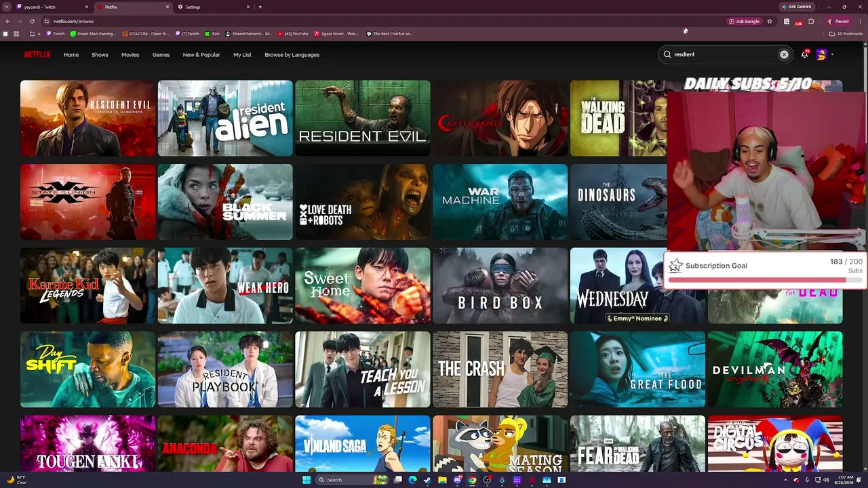The width and height of the screenshot is (868, 488).
Task: Open New & Popular
Action: (x=201, y=55)
